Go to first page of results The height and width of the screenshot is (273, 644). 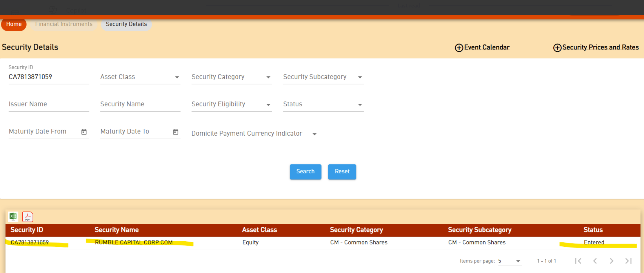[578, 261]
